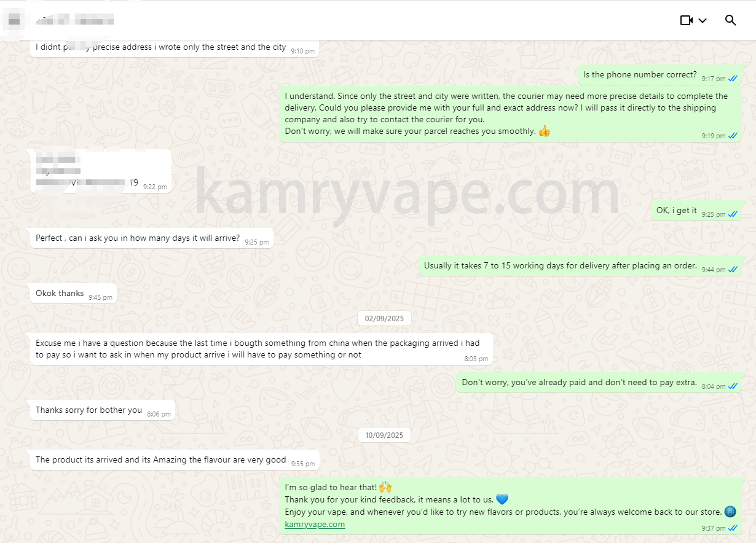
Task: Click the globe emoji after store text
Action: tap(730, 512)
